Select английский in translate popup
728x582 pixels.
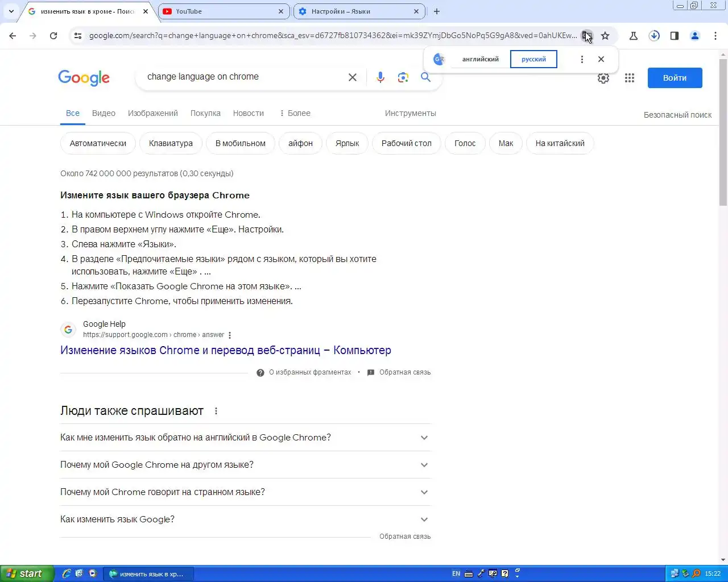(x=480, y=59)
